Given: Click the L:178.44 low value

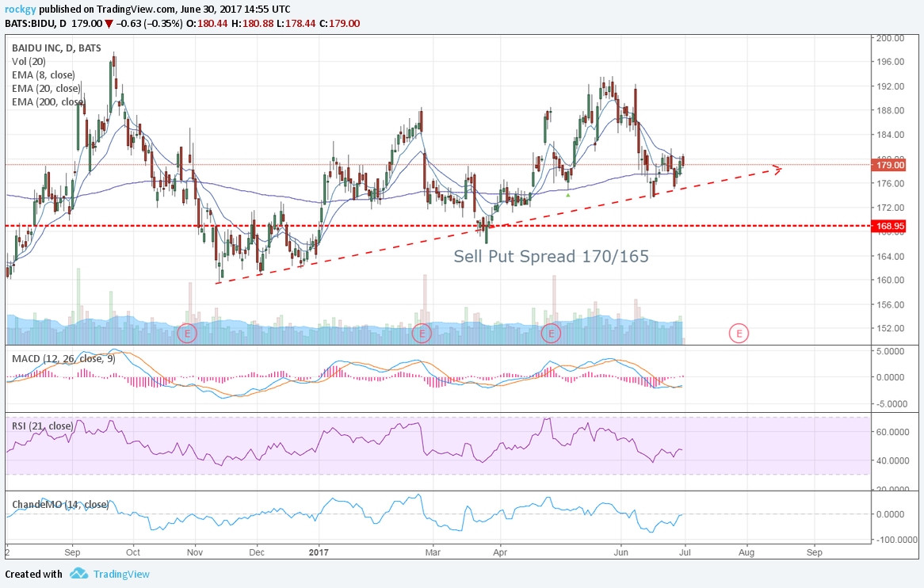Looking at the screenshot, I should (296, 24).
